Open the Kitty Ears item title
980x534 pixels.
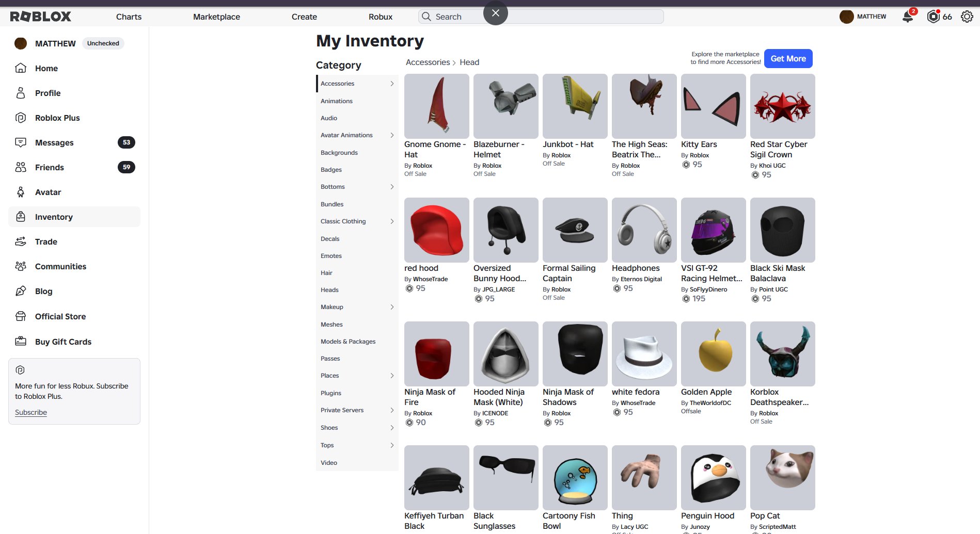(x=699, y=144)
